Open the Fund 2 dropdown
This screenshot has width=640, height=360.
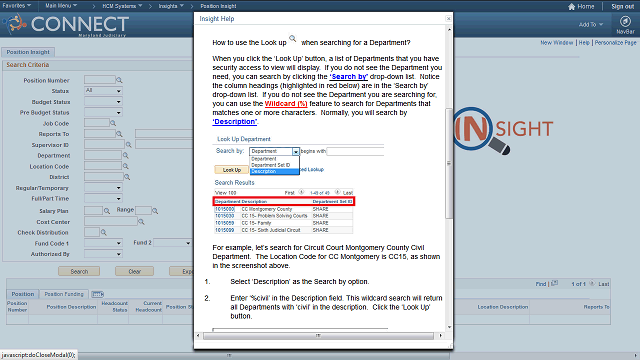coord(172,243)
